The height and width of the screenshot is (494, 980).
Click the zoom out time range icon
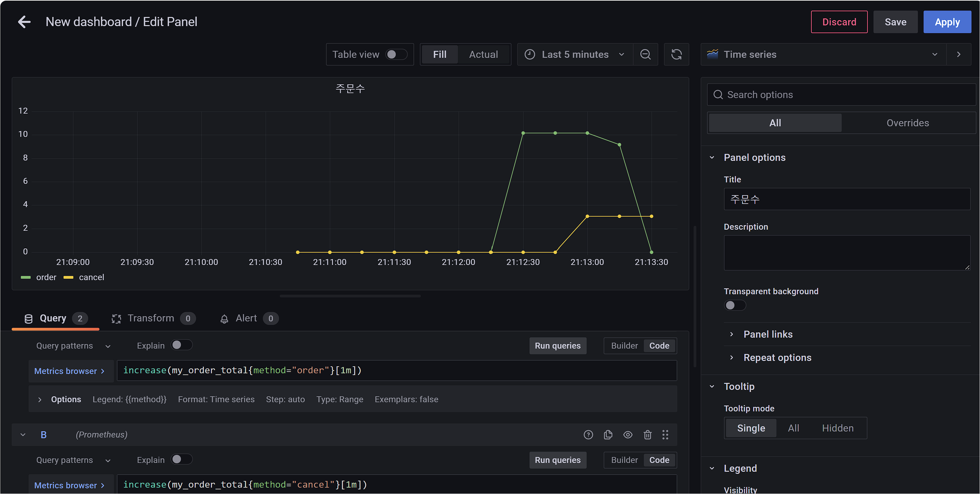[645, 54]
